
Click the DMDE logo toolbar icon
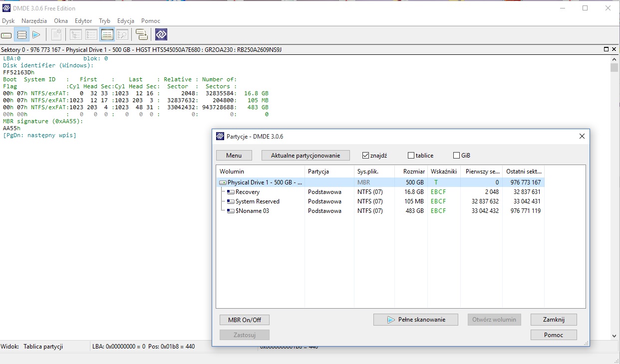click(161, 34)
